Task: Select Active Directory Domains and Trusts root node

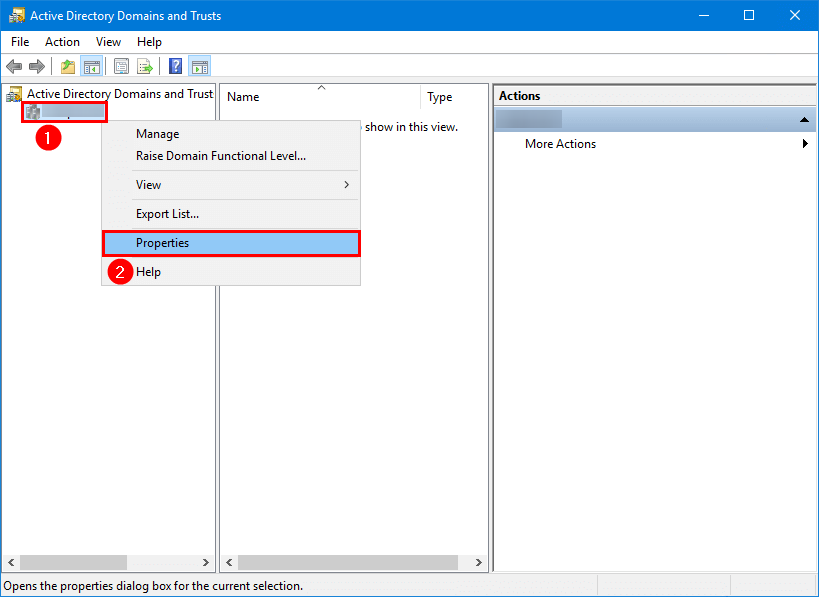Action: [110, 94]
